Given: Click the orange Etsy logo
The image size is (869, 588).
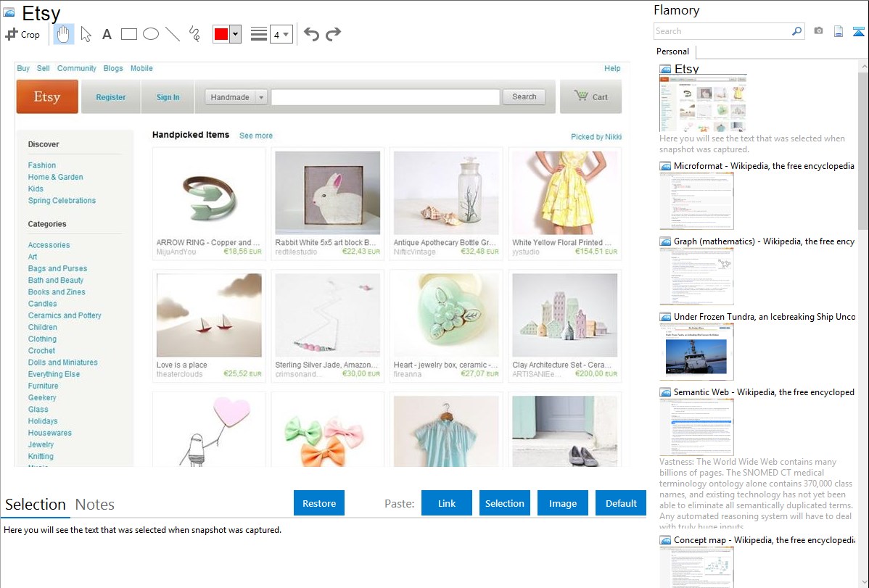Looking at the screenshot, I should point(47,96).
